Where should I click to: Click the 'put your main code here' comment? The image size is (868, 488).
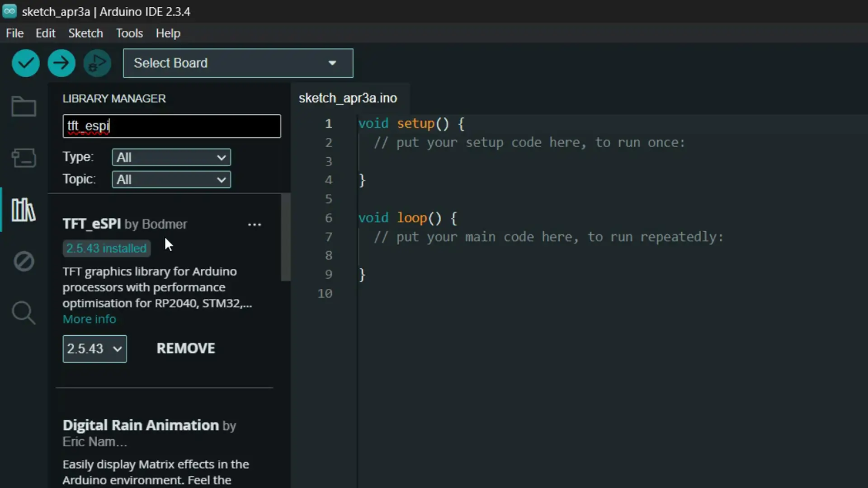548,237
